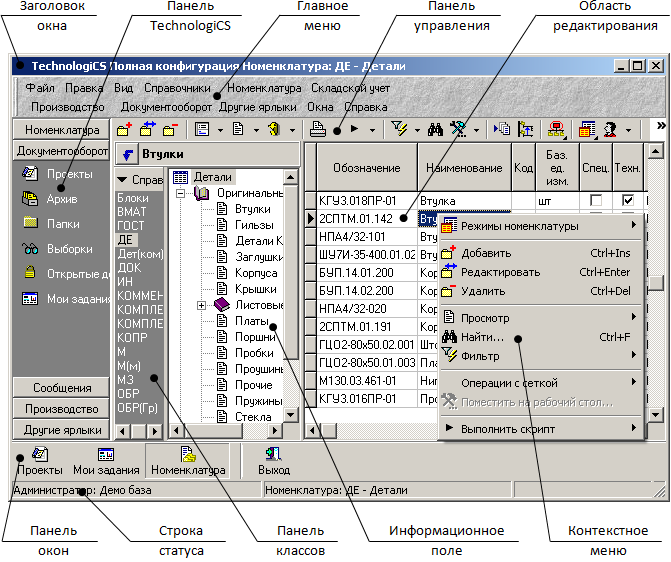Image resolution: width=671 pixels, height=562 pixels.
Task: Click the list form view toolbar icon
Action: click(x=202, y=129)
